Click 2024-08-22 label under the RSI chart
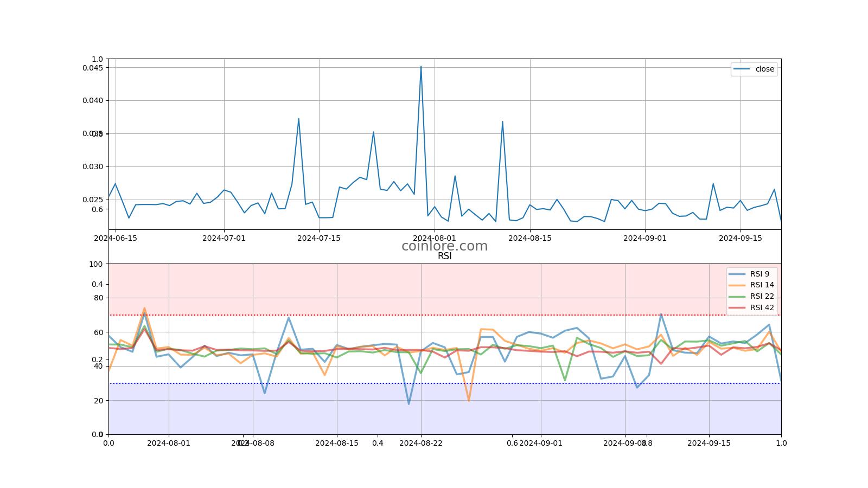Viewport: 868px width, 488px height. point(421,443)
